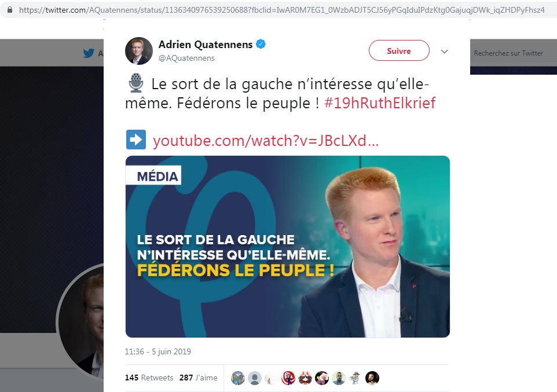Open first liker avatar with hands image
The image size is (557, 392).
(237, 378)
